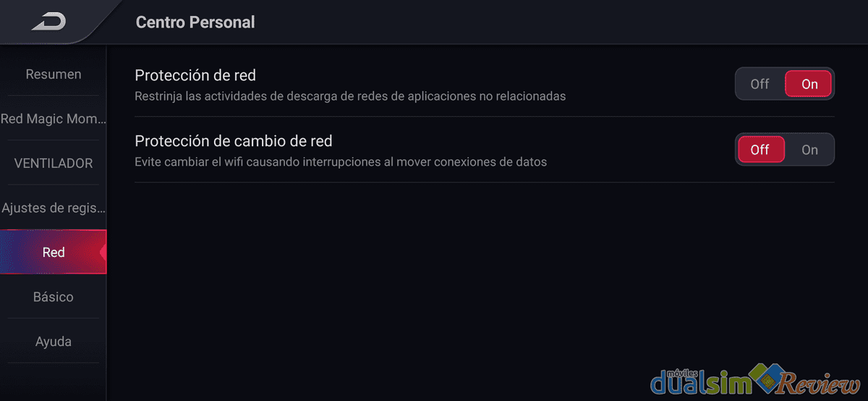
Task: Select On for Protección de red
Action: pos(809,84)
